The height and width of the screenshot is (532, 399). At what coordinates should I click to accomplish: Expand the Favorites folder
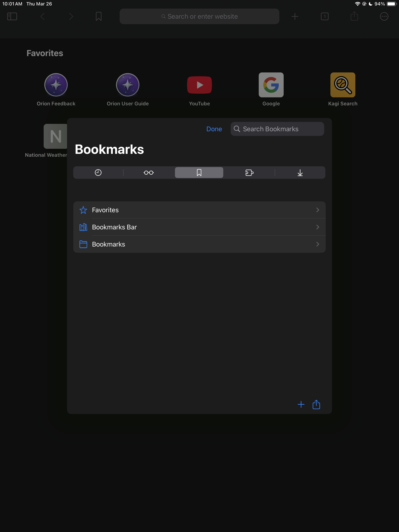click(199, 210)
